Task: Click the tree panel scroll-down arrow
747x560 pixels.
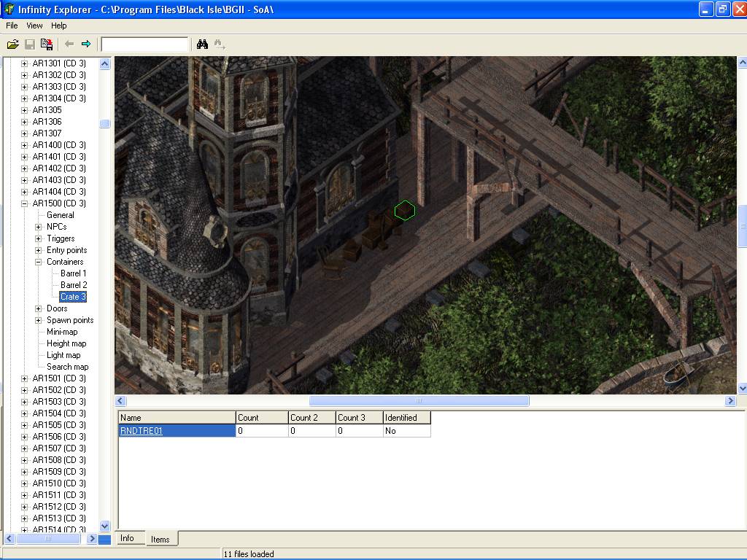Action: pyautogui.click(x=105, y=526)
